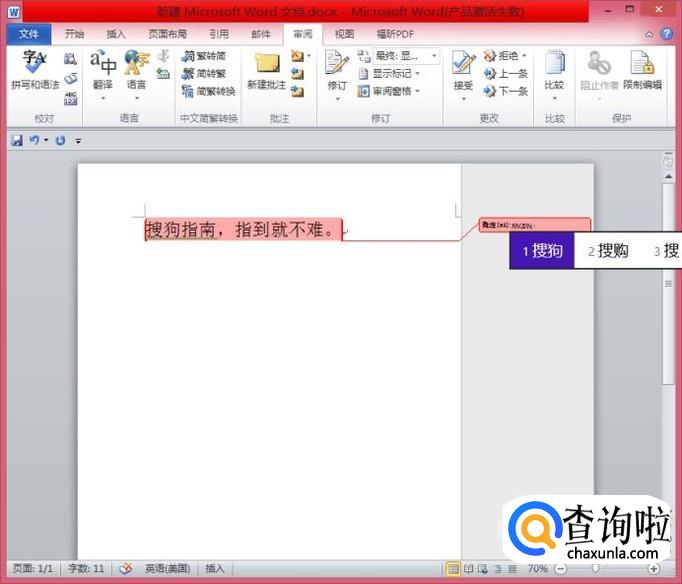Click the 接受 accept change button
The width and height of the screenshot is (682, 584).
coord(463,74)
